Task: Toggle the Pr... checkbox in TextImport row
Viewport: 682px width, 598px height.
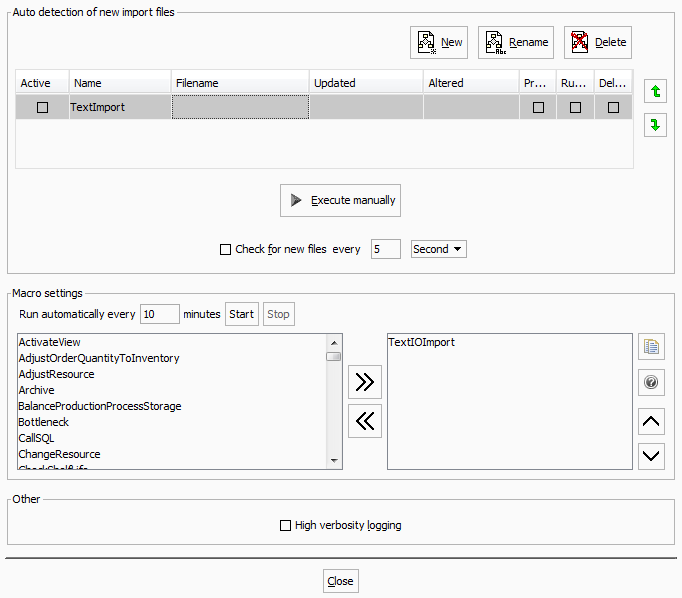Action: click(538, 107)
